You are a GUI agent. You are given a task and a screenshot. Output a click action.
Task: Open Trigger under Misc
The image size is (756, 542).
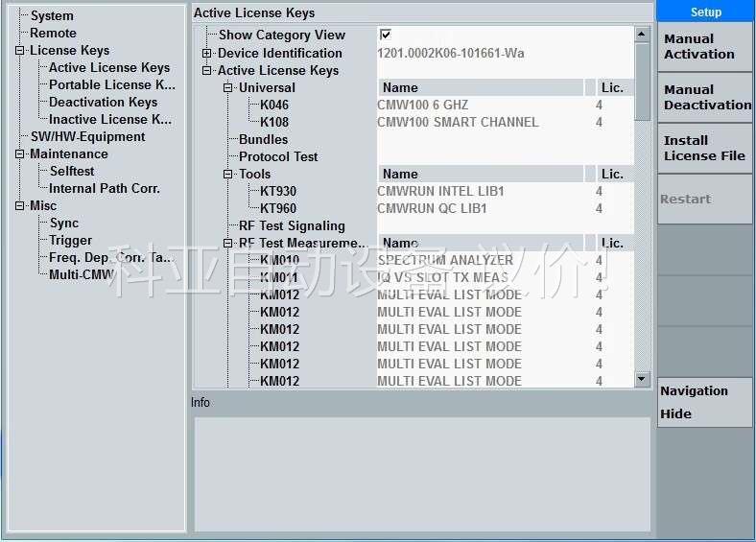click(70, 241)
